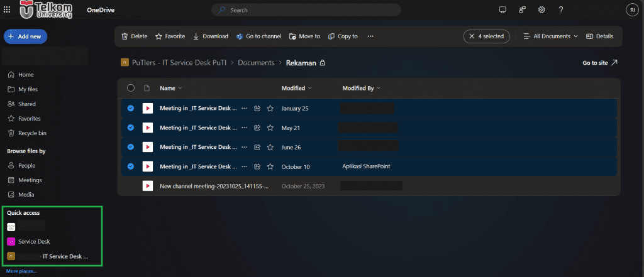This screenshot has width=644, height=277.
Task: Delete the selected files
Action: [x=135, y=36]
